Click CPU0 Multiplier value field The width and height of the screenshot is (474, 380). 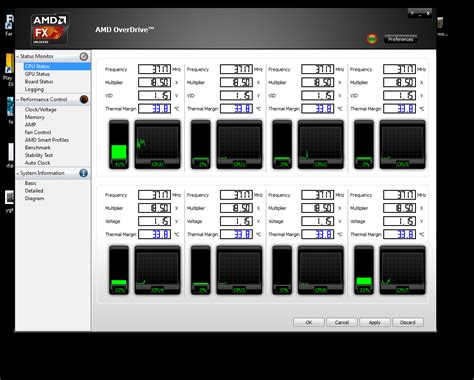155,82
